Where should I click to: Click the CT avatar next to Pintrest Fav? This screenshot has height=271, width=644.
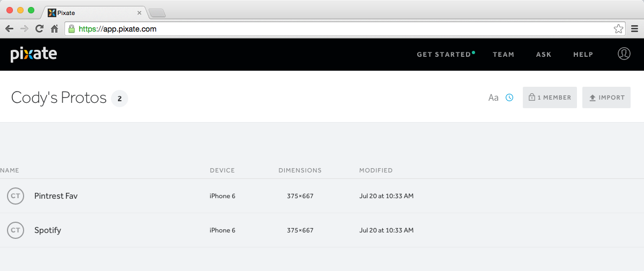coord(16,196)
